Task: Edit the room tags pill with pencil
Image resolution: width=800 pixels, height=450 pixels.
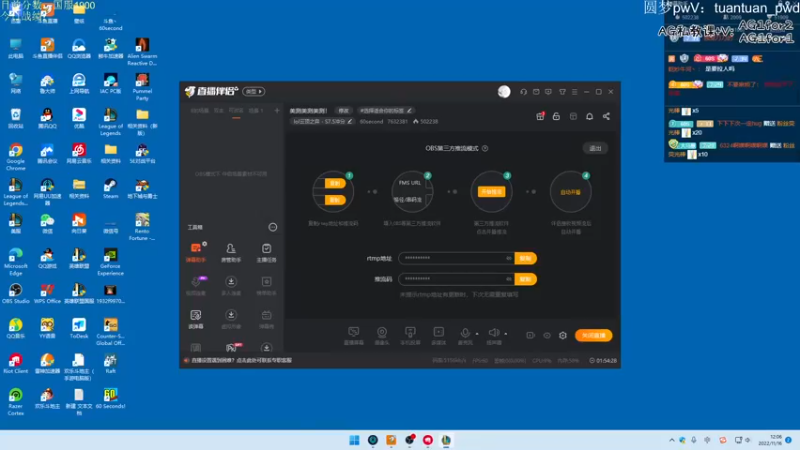Action: pyautogui.click(x=385, y=110)
